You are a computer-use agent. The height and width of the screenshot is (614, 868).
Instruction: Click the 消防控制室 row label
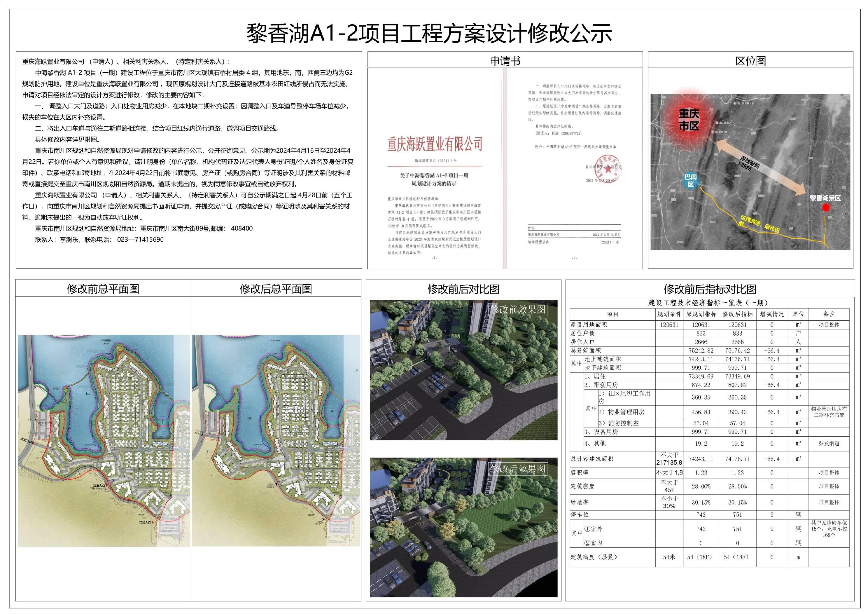click(619, 423)
